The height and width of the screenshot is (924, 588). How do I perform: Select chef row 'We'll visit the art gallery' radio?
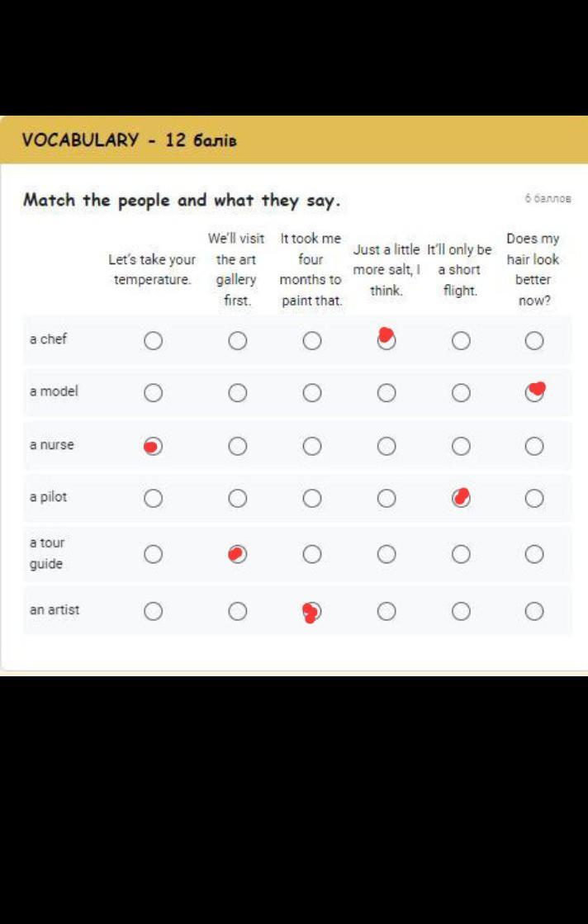(238, 341)
